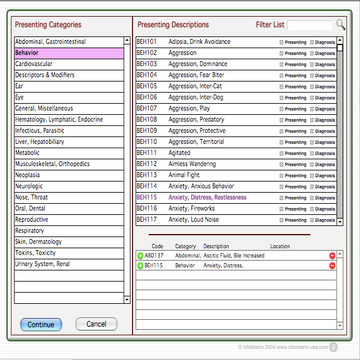Viewport: 360px width, 360px height.
Task: Click descriptions list scroll up arrow
Action: click(x=340, y=41)
